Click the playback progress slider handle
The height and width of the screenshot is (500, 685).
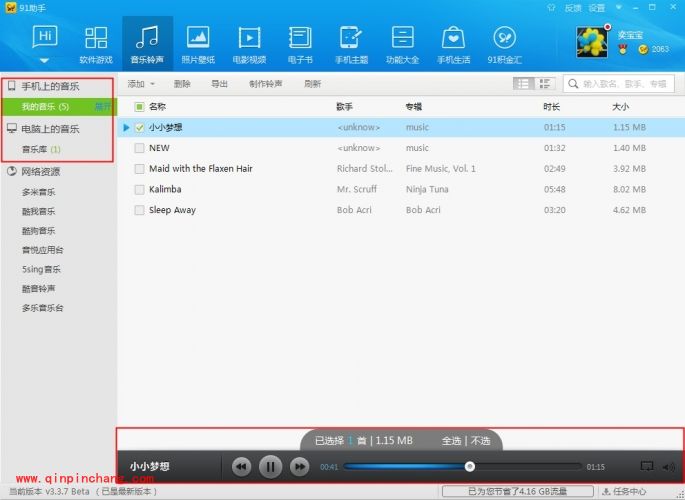click(470, 466)
